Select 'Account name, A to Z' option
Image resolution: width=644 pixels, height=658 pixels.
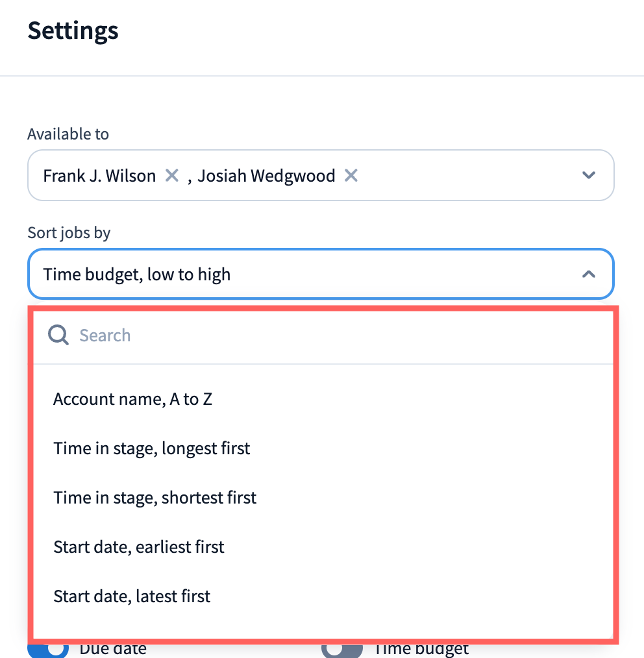tap(133, 399)
